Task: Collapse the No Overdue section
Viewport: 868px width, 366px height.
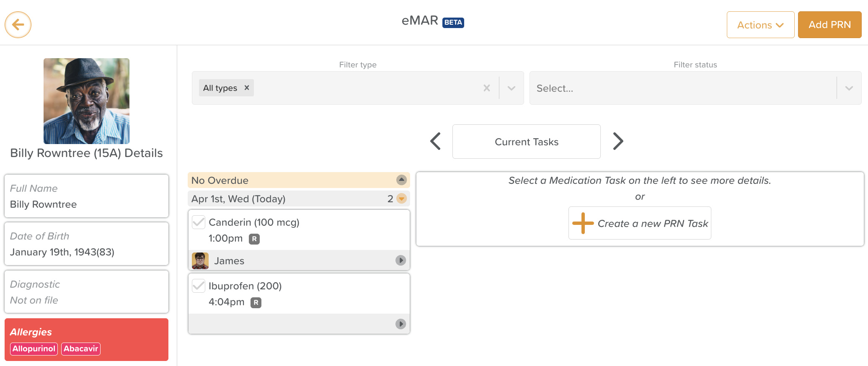Action: [401, 180]
